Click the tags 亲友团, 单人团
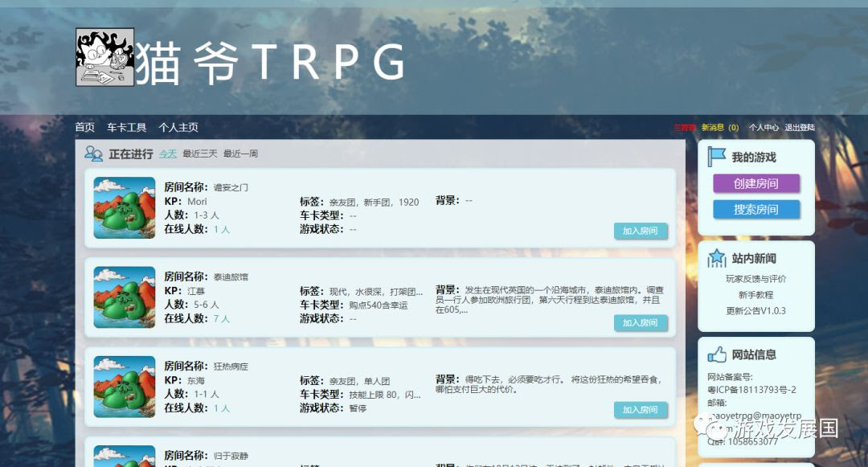This screenshot has height=467, width=868. tap(359, 381)
